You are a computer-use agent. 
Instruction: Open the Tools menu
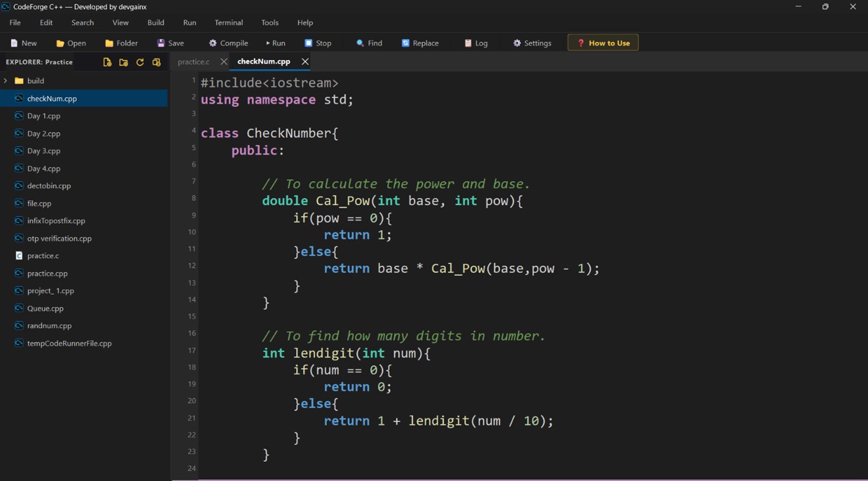(x=270, y=22)
